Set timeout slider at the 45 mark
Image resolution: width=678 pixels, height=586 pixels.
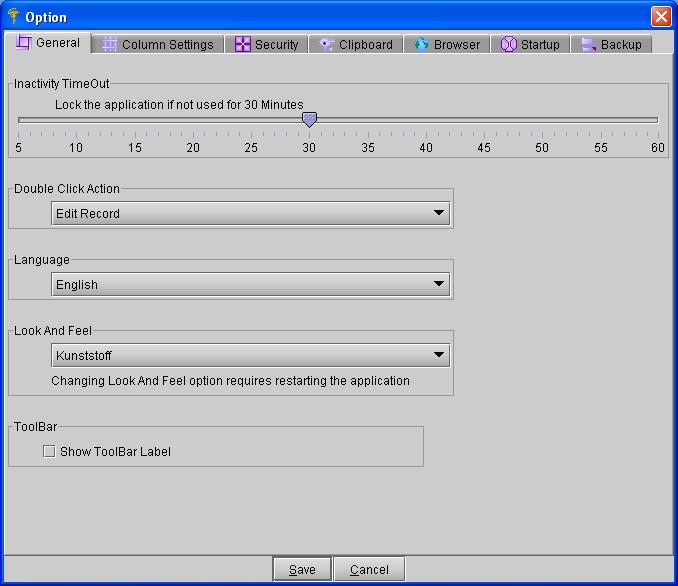tap(484, 120)
